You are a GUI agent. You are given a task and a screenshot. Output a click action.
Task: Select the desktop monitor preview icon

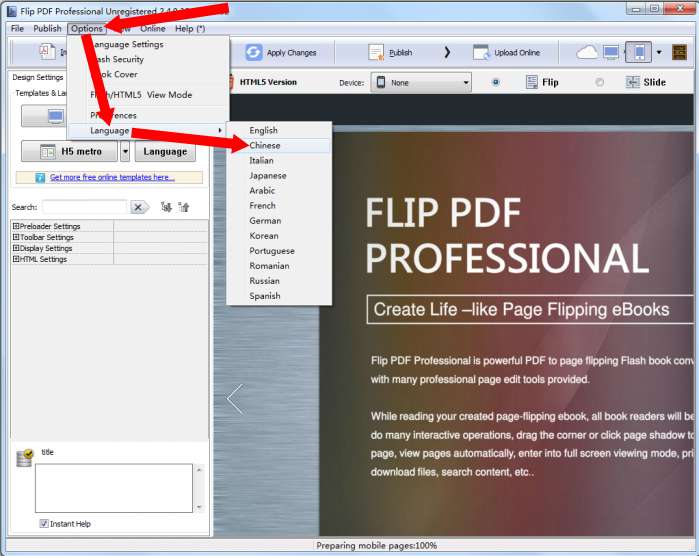(611, 52)
